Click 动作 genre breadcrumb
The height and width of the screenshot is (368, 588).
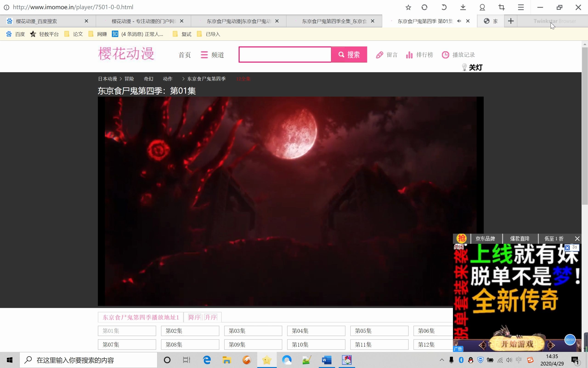pyautogui.click(x=168, y=79)
